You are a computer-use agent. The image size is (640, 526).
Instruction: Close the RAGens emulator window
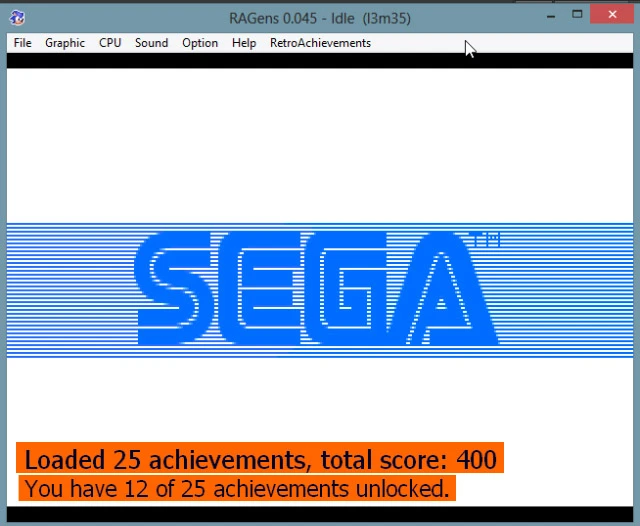pyautogui.click(x=612, y=15)
